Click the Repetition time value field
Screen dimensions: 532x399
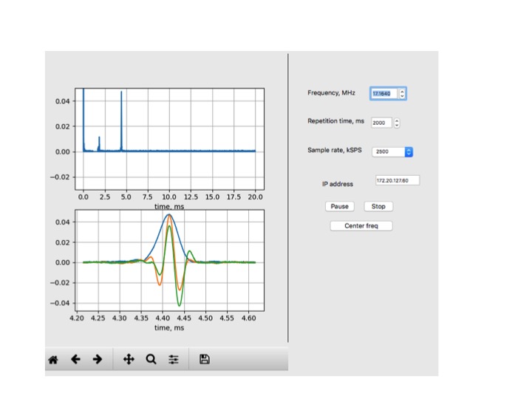coord(381,123)
